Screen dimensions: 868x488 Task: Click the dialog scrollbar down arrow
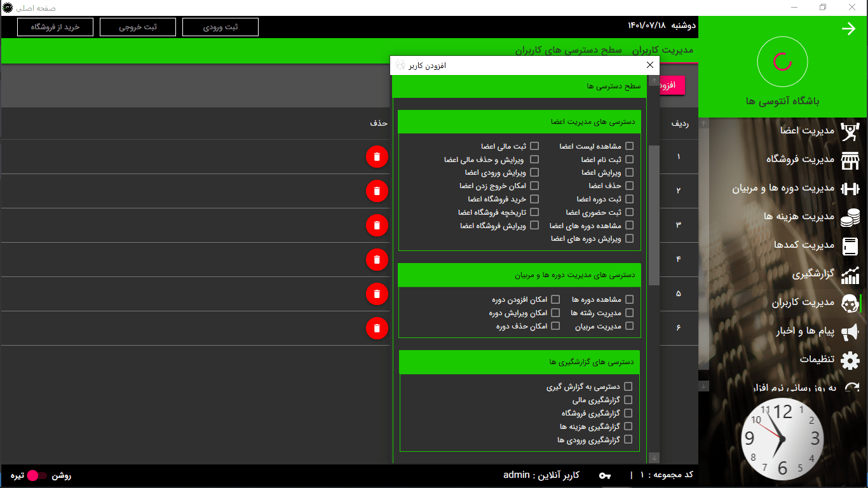coord(654,457)
